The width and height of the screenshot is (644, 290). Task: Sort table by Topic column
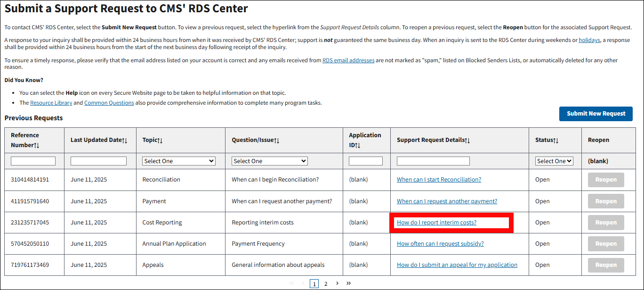coord(160,141)
